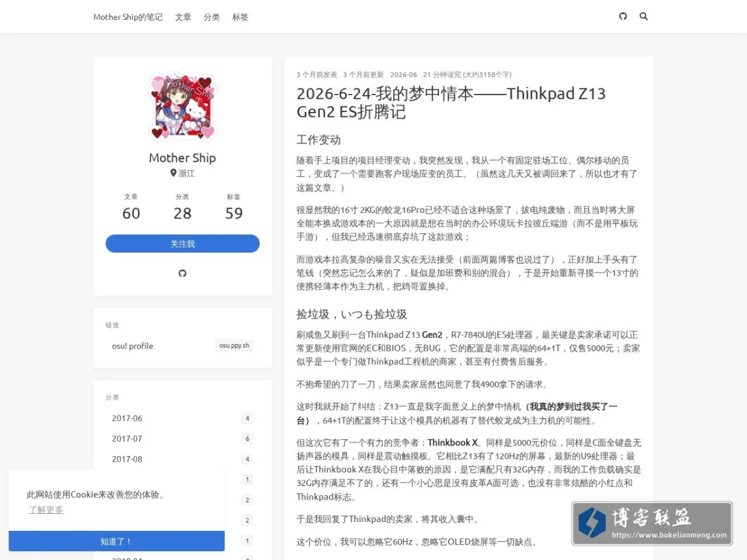747x560 pixels.
Task: Click the 分类 sidebar card heading
Action: (x=112, y=397)
